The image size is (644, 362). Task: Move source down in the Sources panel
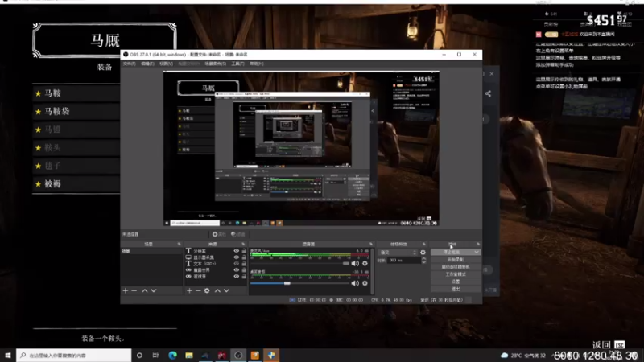click(226, 290)
